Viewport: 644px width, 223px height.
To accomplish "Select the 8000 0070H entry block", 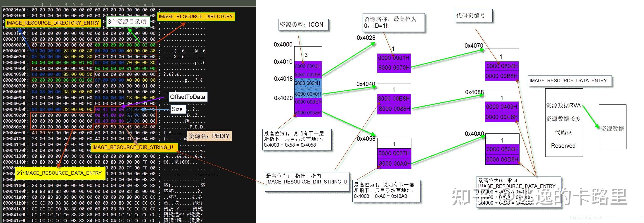I will click(394, 68).
